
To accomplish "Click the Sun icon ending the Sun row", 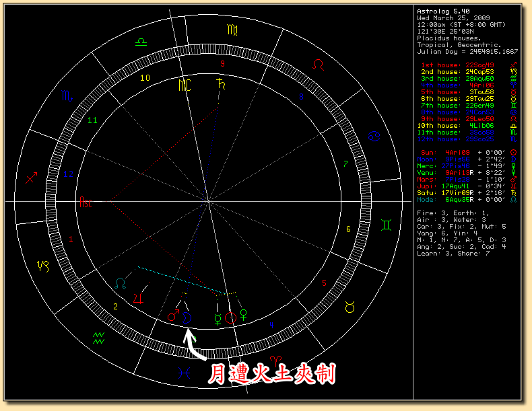I will 514,153.
